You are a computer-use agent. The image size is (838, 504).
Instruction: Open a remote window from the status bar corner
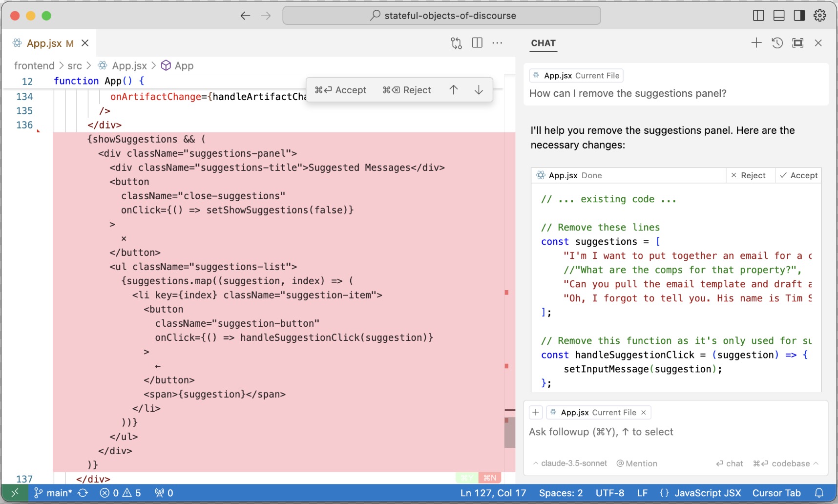(x=15, y=493)
